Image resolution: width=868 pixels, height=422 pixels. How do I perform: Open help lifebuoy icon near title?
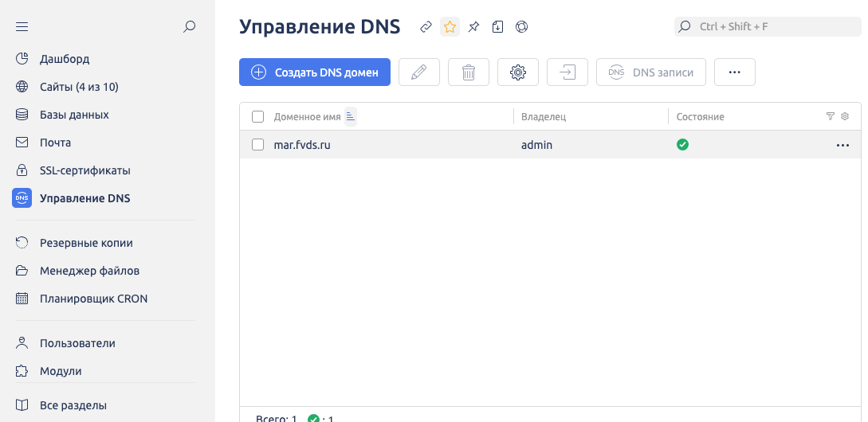(x=521, y=27)
